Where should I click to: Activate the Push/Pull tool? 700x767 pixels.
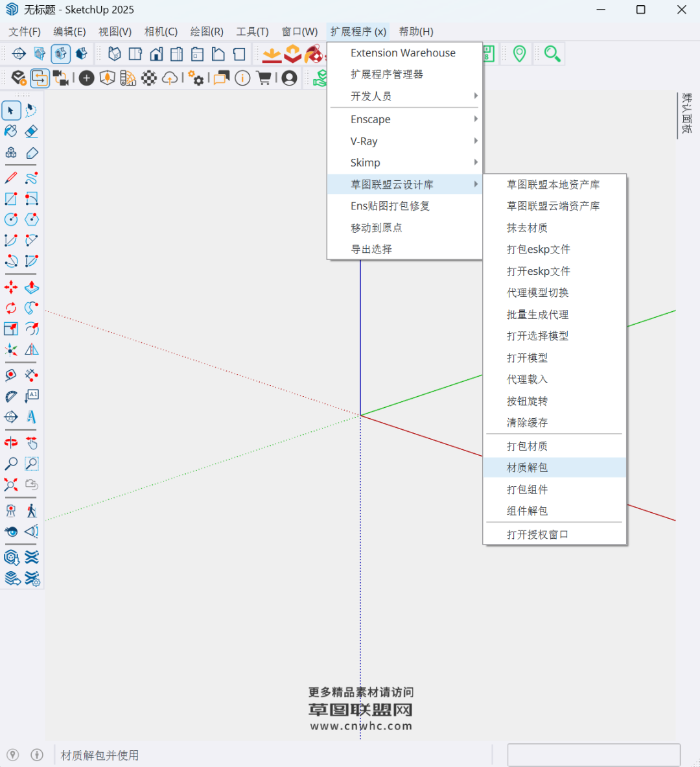31,287
